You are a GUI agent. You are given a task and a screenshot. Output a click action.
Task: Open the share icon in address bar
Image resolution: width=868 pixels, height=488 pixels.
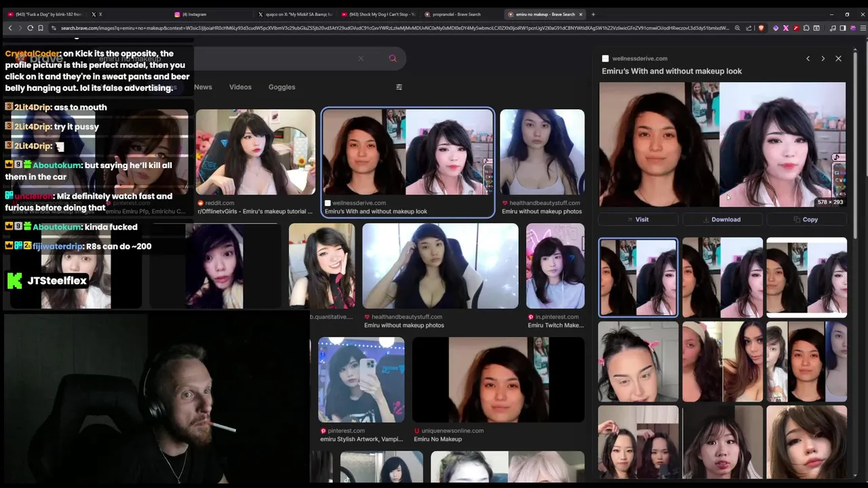[749, 28]
